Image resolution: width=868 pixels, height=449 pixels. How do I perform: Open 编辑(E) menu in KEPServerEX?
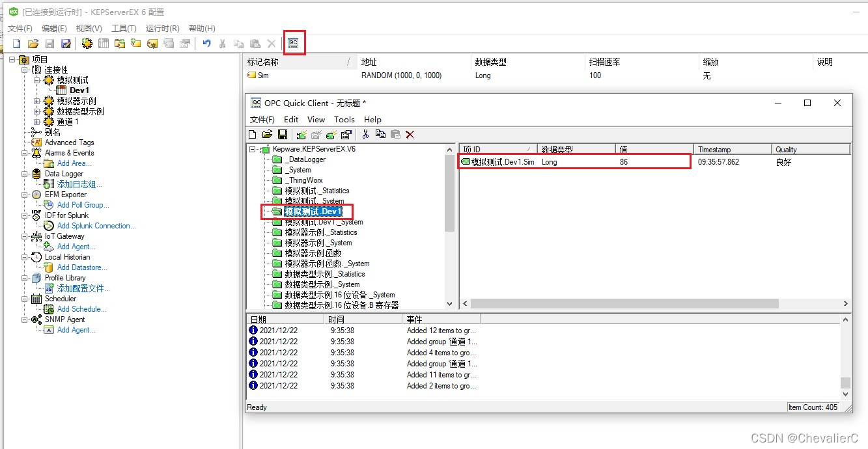pos(54,29)
